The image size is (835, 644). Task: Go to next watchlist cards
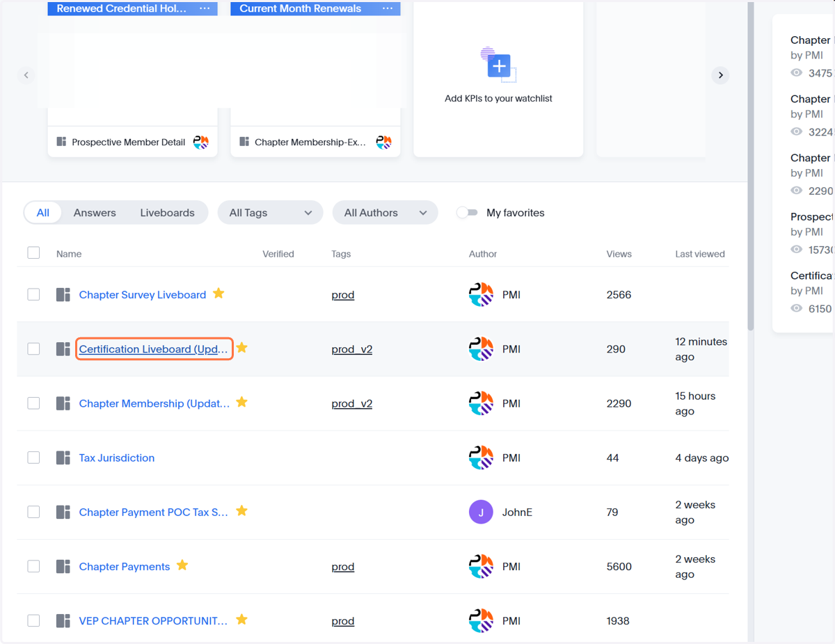click(x=720, y=75)
